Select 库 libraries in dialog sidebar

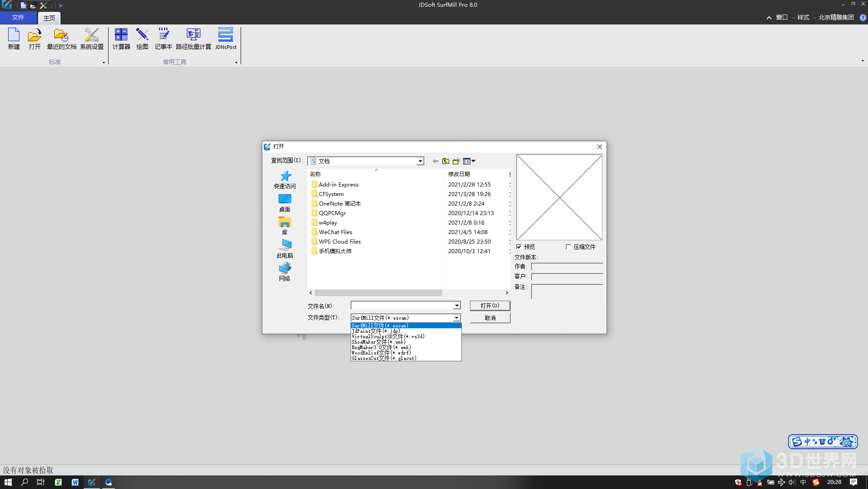click(285, 226)
